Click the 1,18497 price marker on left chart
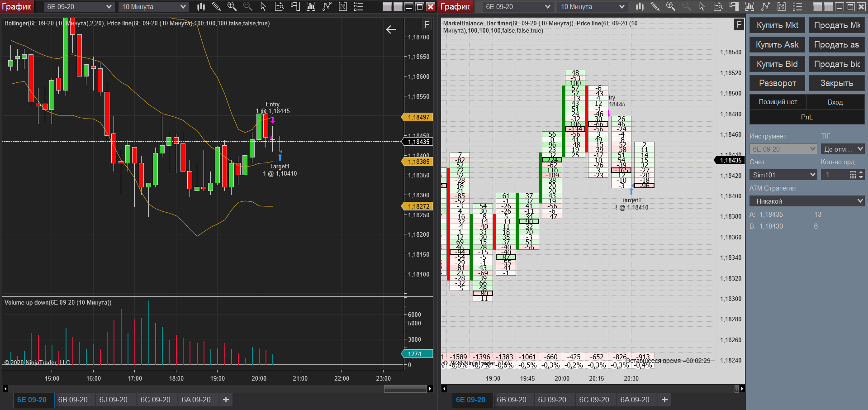 pyautogui.click(x=418, y=117)
